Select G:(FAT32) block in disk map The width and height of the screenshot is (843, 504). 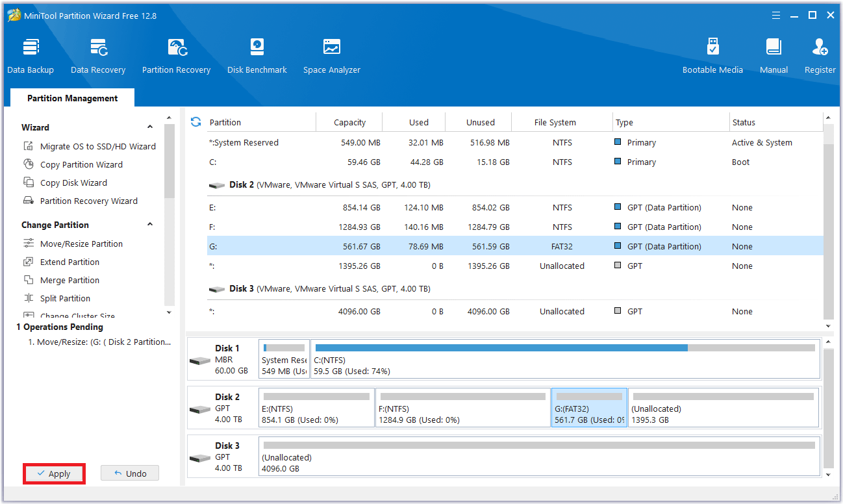click(x=590, y=408)
